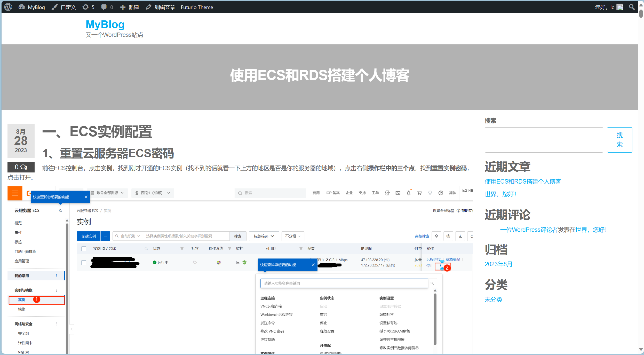The height and width of the screenshot is (355, 644).
Task: Click the page scrollbar down arrow
Action: click(641, 349)
